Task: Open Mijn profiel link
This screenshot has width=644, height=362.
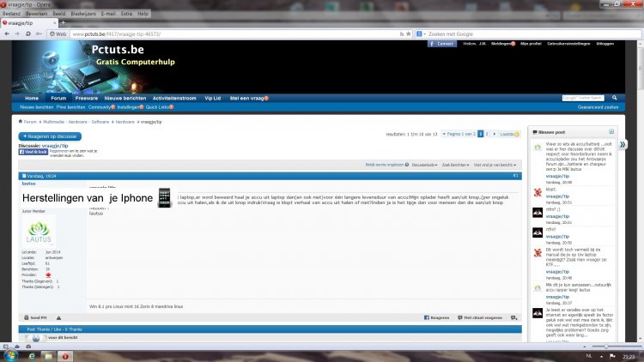Action: click(x=531, y=44)
